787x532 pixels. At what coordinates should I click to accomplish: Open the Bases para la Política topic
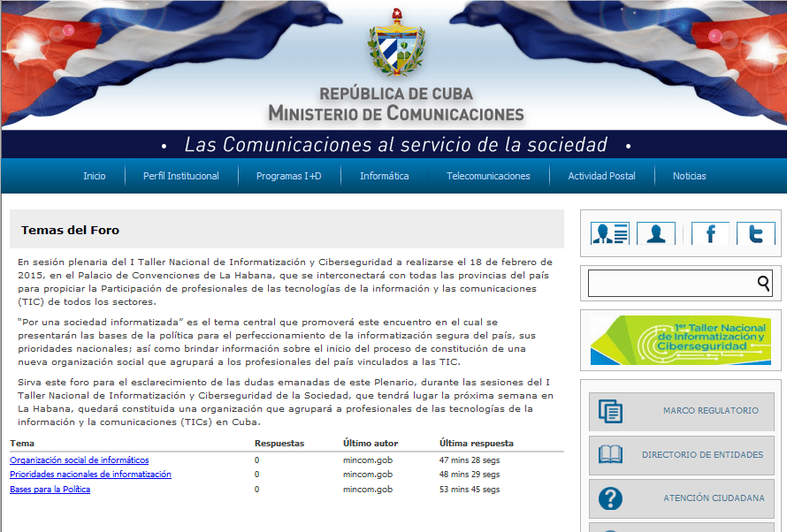[x=50, y=490]
